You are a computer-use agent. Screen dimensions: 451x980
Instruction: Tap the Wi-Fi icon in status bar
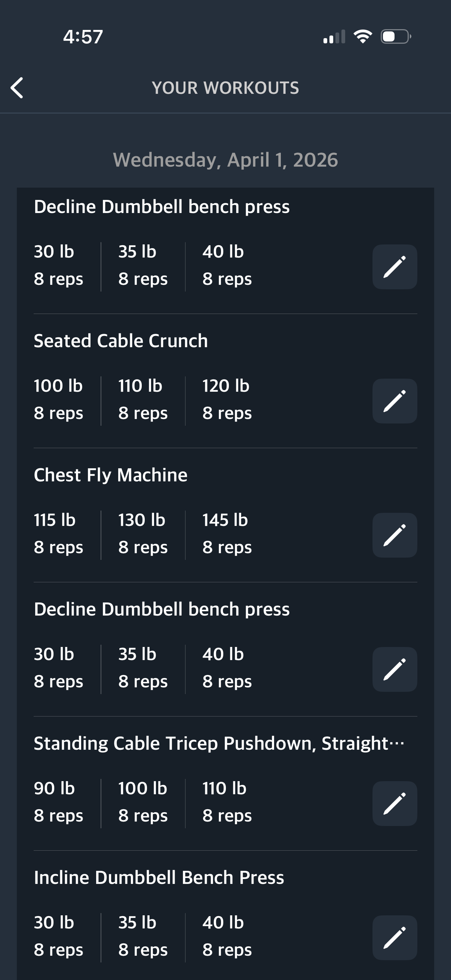tap(363, 37)
